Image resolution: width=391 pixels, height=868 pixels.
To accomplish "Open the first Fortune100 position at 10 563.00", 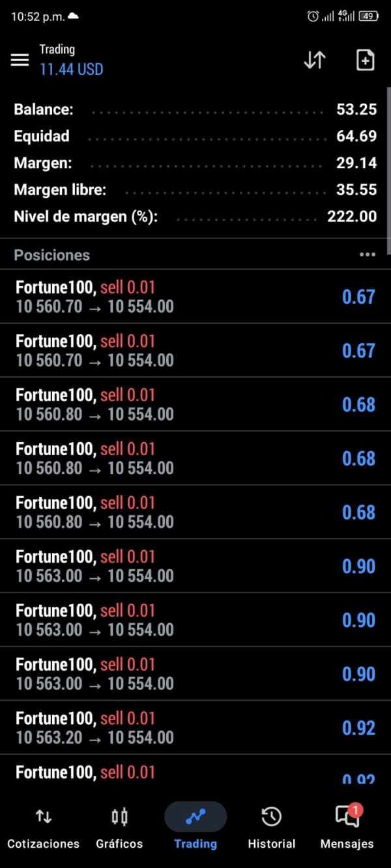I will click(x=195, y=566).
